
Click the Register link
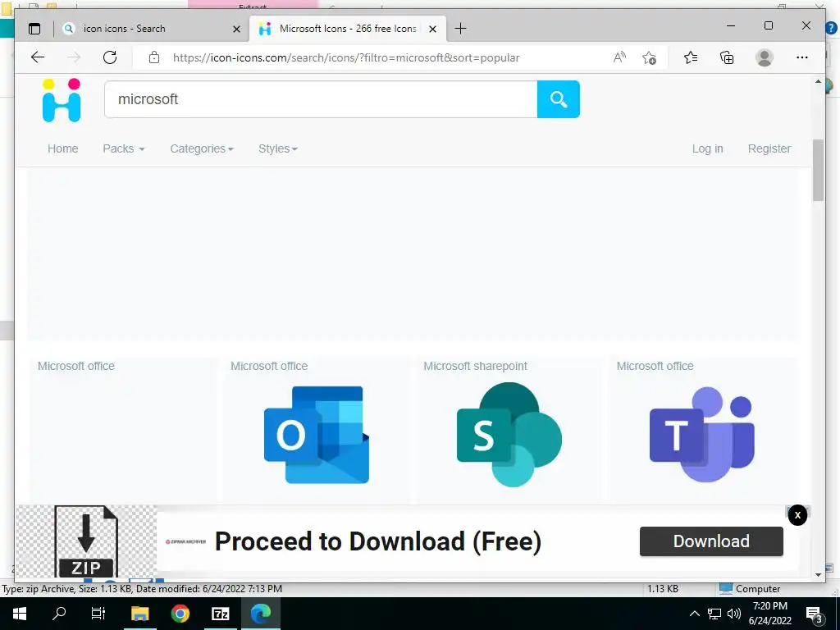(x=769, y=148)
